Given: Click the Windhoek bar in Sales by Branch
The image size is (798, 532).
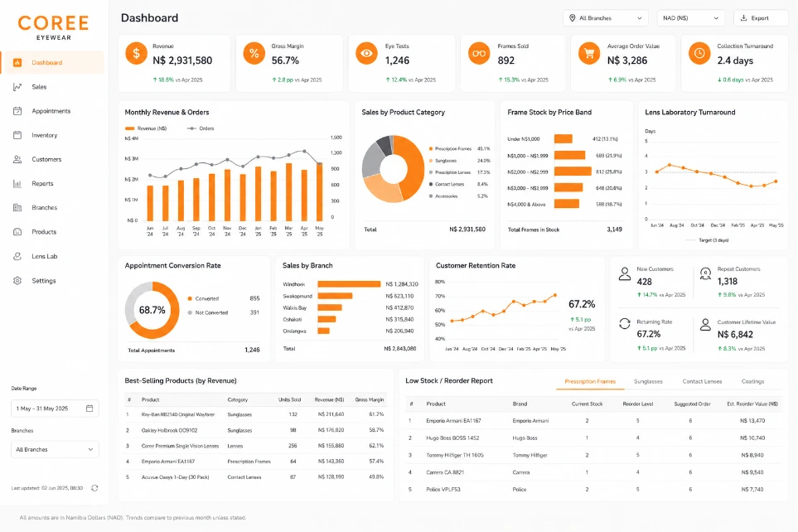Looking at the screenshot, I should [x=349, y=284].
